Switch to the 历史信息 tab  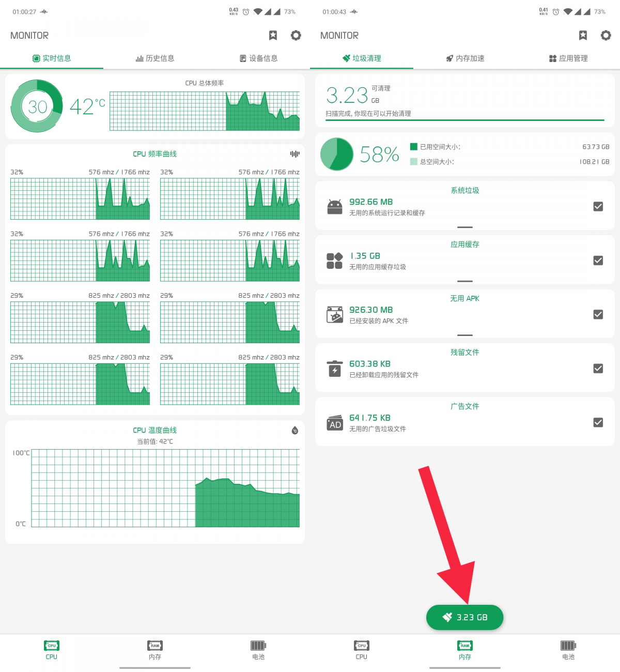(155, 58)
